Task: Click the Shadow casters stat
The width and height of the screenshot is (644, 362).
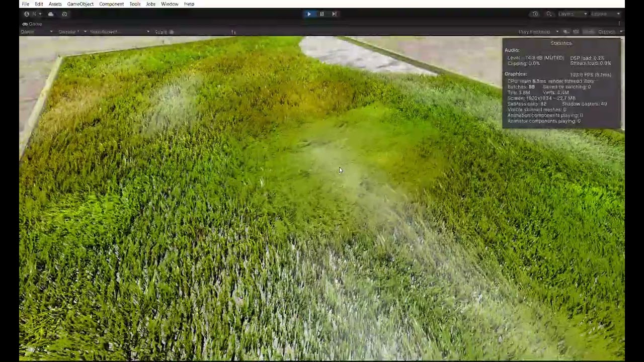Action: pyautogui.click(x=585, y=104)
